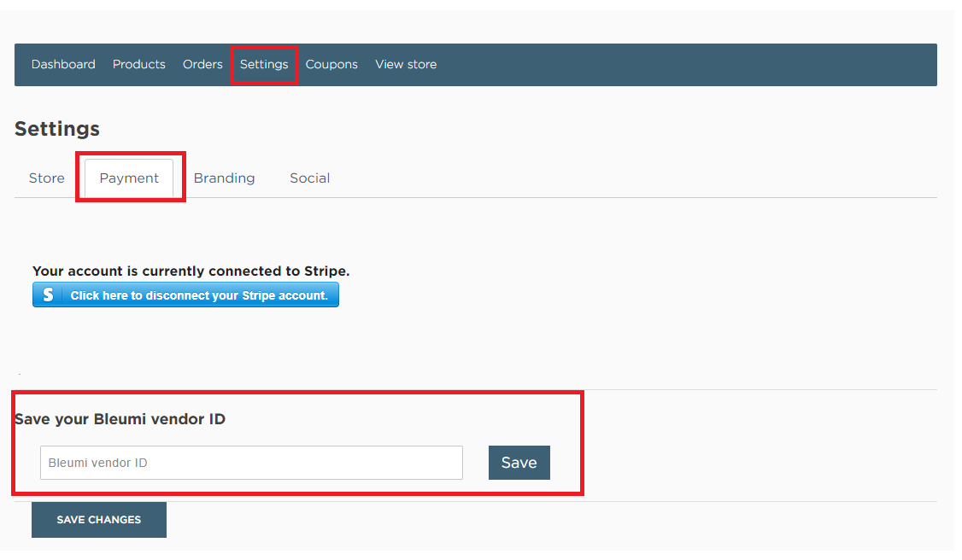Disconnect your Stripe account button
Image resolution: width=962 pixels, height=560 pixels.
point(185,295)
